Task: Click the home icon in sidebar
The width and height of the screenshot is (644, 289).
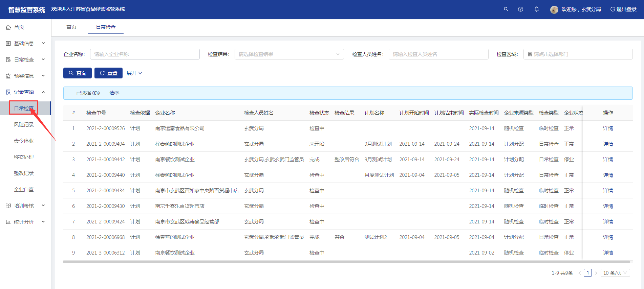Action: click(8, 27)
